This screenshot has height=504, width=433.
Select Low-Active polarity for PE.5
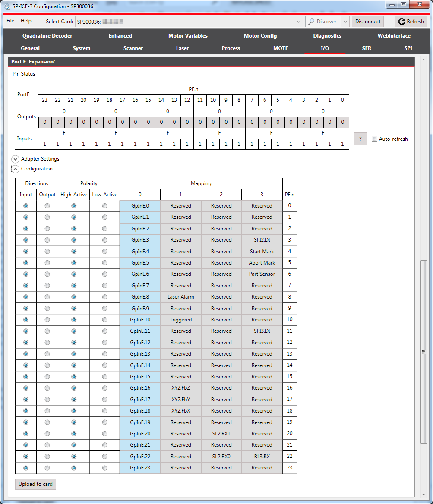[x=104, y=263]
